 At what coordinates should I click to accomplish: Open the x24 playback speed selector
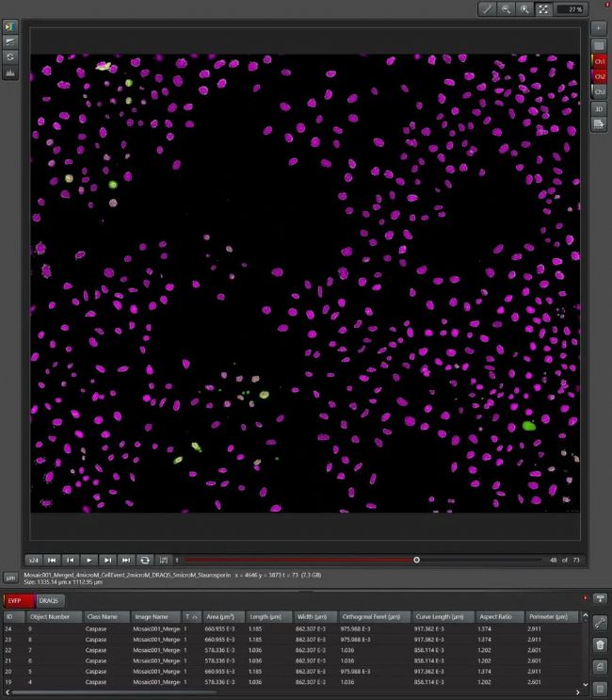(x=34, y=560)
